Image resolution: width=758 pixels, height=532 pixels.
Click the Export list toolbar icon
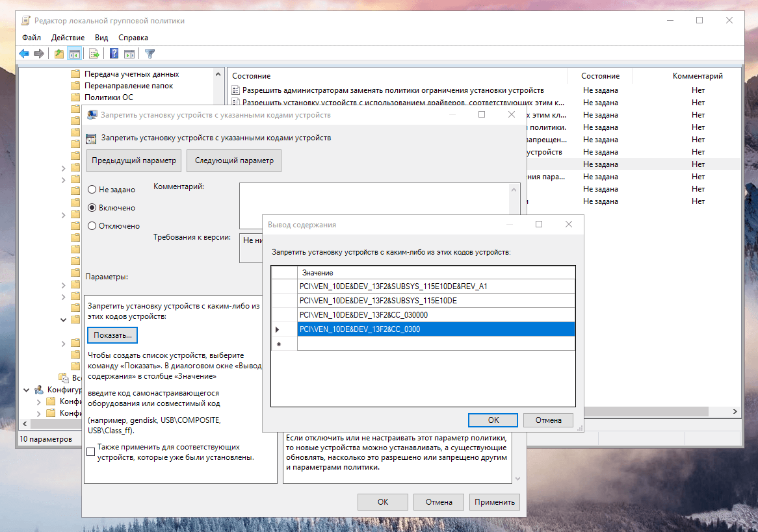(94, 54)
